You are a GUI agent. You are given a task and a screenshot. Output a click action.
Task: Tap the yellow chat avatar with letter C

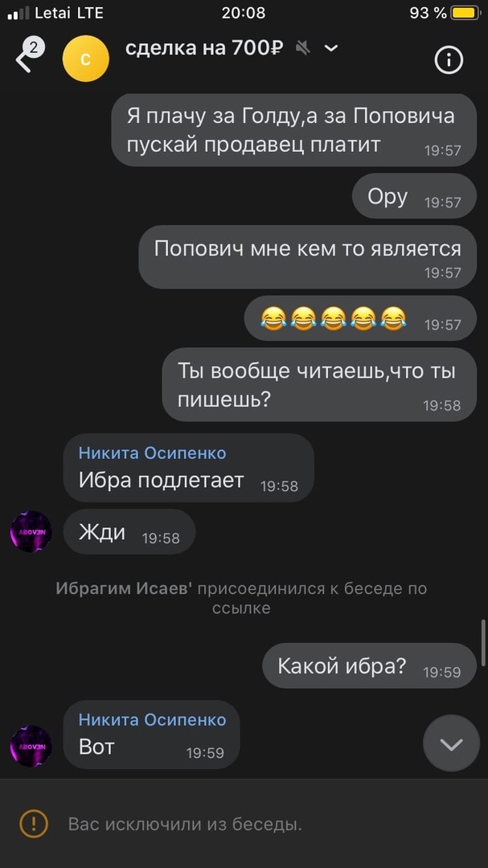pyautogui.click(x=86, y=59)
